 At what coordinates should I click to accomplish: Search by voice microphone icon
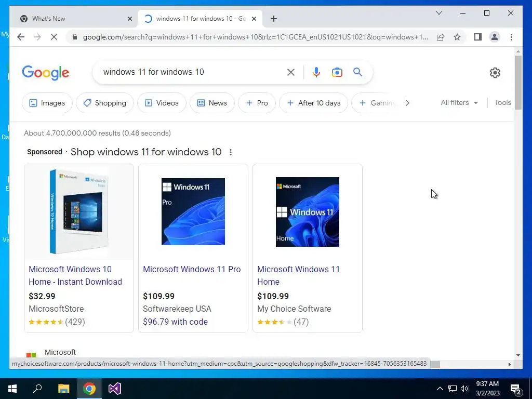316,72
